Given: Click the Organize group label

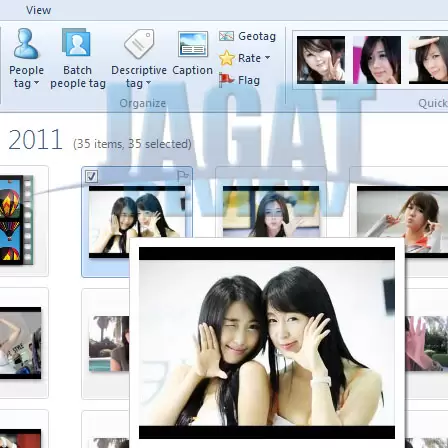Looking at the screenshot, I should tap(143, 103).
